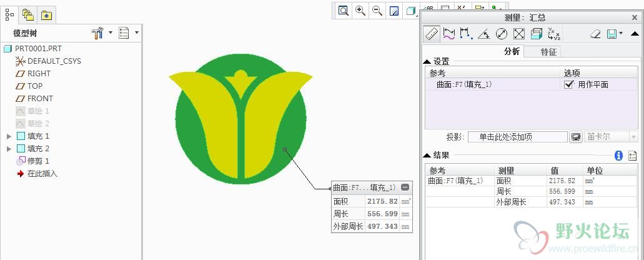Click the monitor icon beside projection field
Image resolution: width=644 pixels, height=260 pixels.
[576, 137]
